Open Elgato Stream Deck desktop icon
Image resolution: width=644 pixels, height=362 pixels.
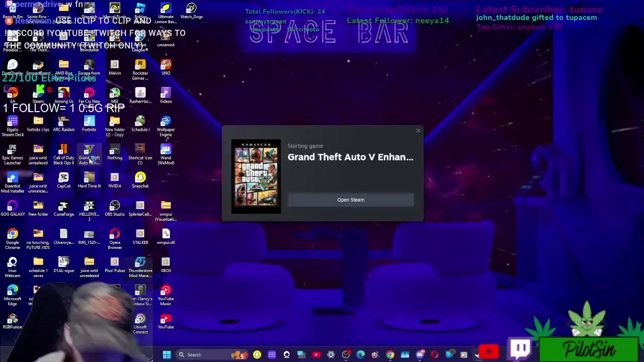point(13,126)
